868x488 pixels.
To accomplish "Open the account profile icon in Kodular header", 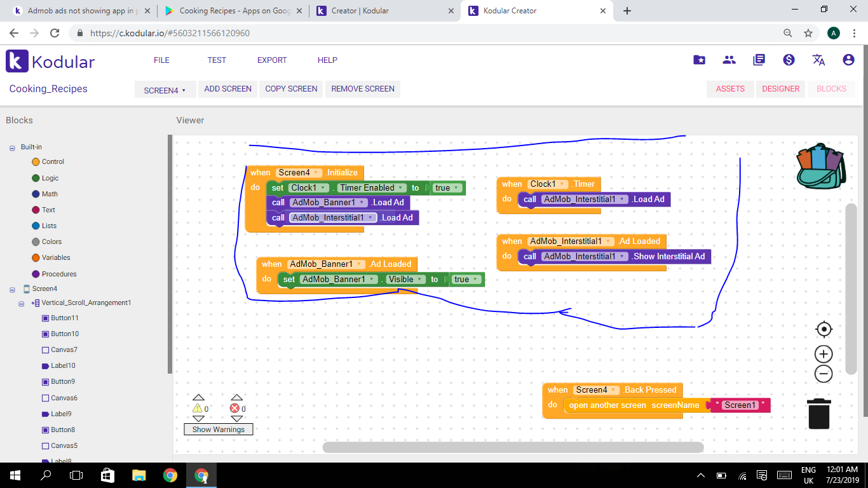I will point(848,60).
